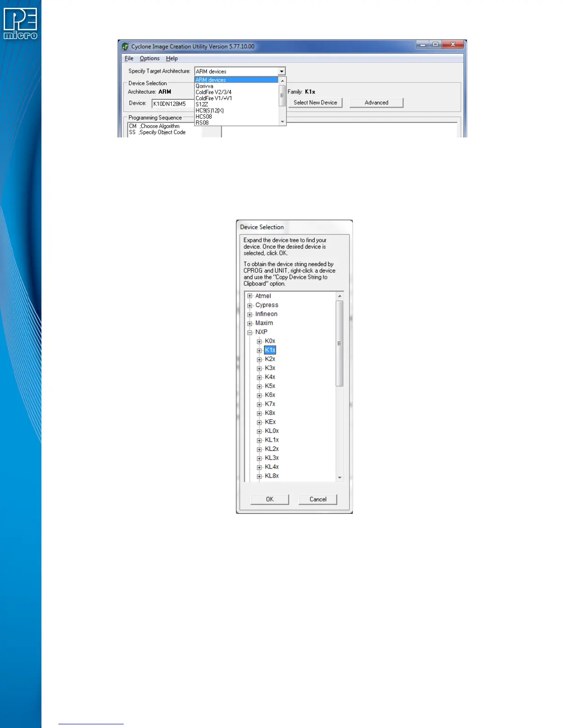Expand the KL0x device family
Viewport: 563px width, 728px height.
[x=259, y=431]
